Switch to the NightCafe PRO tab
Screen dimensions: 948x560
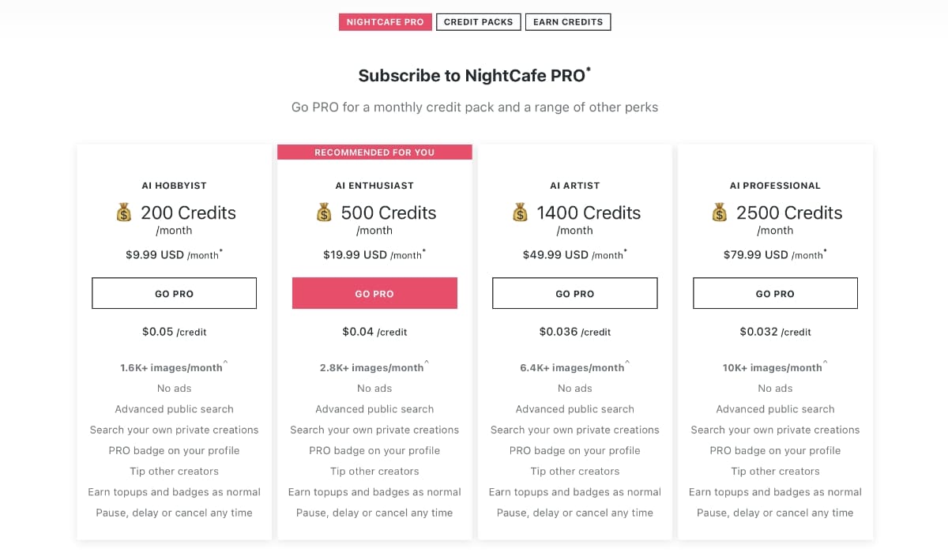(x=386, y=22)
